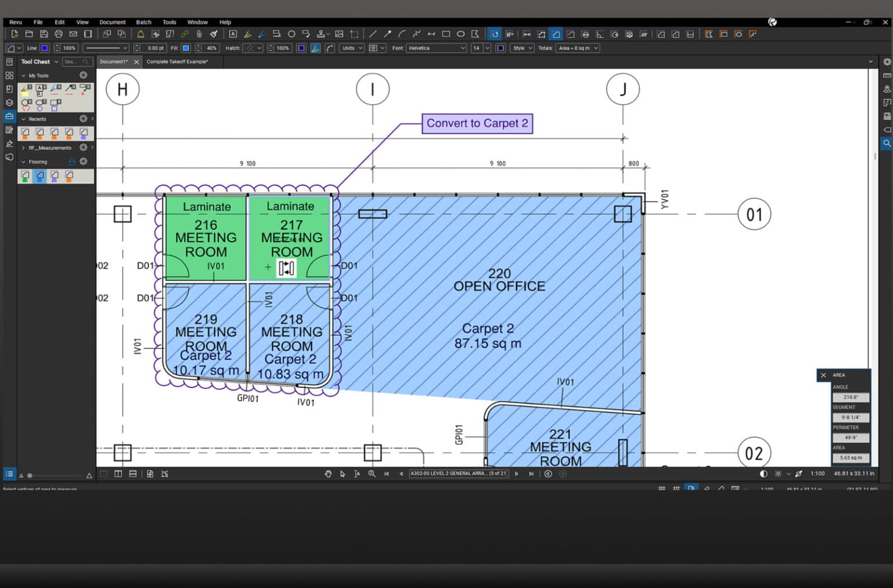Image resolution: width=893 pixels, height=588 pixels.
Task: Close the Area measurement panel
Action: click(x=823, y=375)
